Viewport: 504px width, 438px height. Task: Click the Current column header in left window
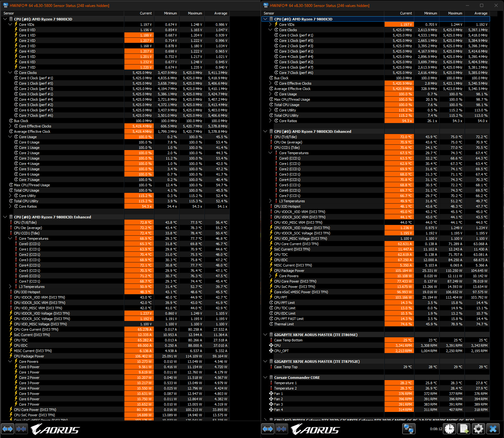[x=139, y=13]
